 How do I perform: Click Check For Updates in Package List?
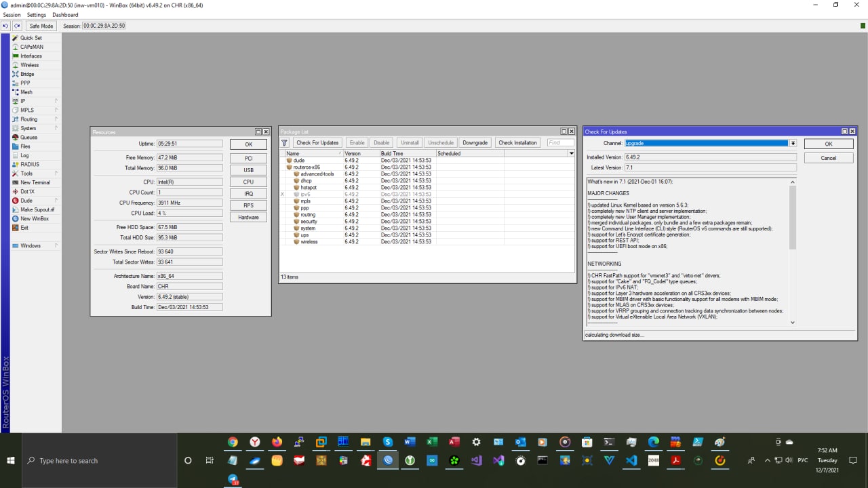point(317,143)
